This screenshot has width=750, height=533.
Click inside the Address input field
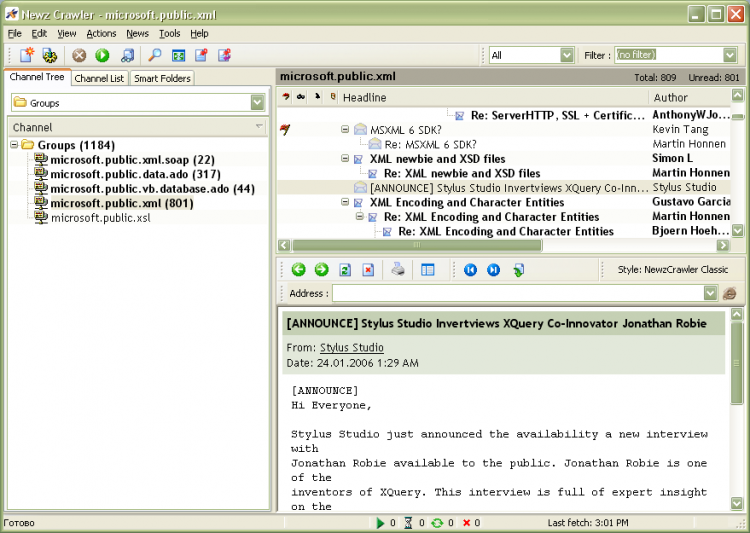517,293
